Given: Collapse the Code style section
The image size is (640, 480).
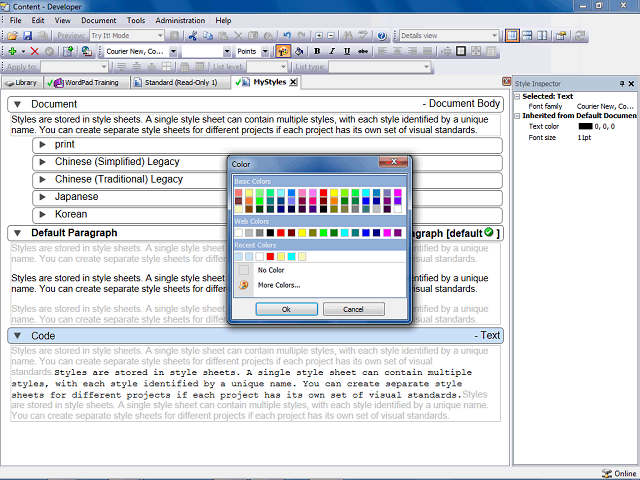Looking at the screenshot, I should tap(18, 336).
